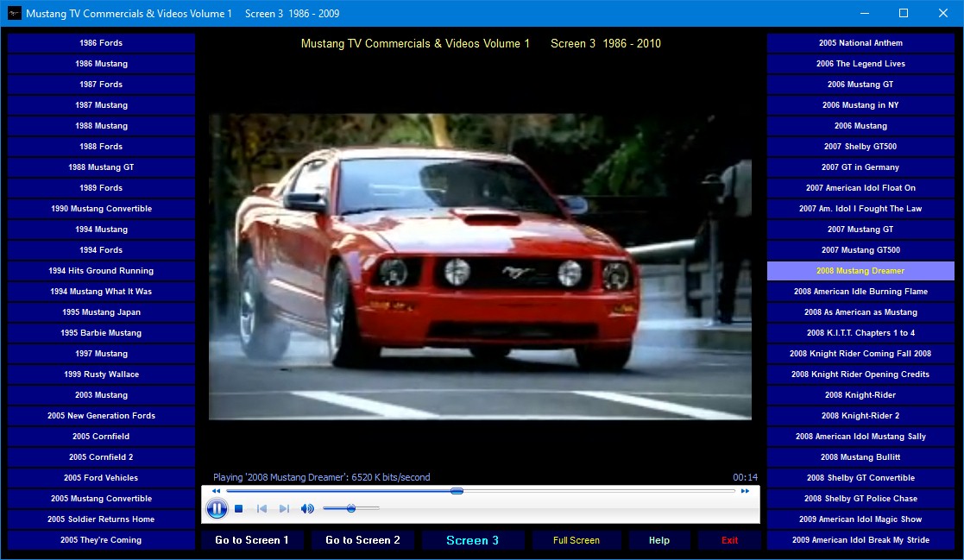Play 2005 Mustang Convertible video
Viewport: 964px width, 560px height.
(x=102, y=499)
